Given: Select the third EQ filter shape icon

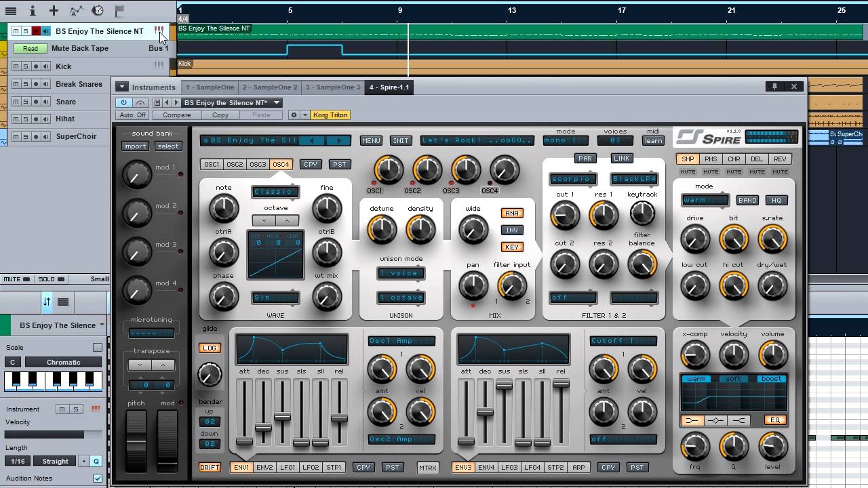Looking at the screenshot, I should point(738,420).
